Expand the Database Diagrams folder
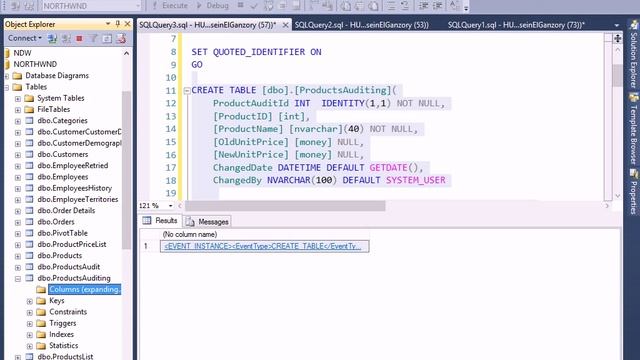Image resolution: width=640 pixels, height=360 pixels. (7, 76)
